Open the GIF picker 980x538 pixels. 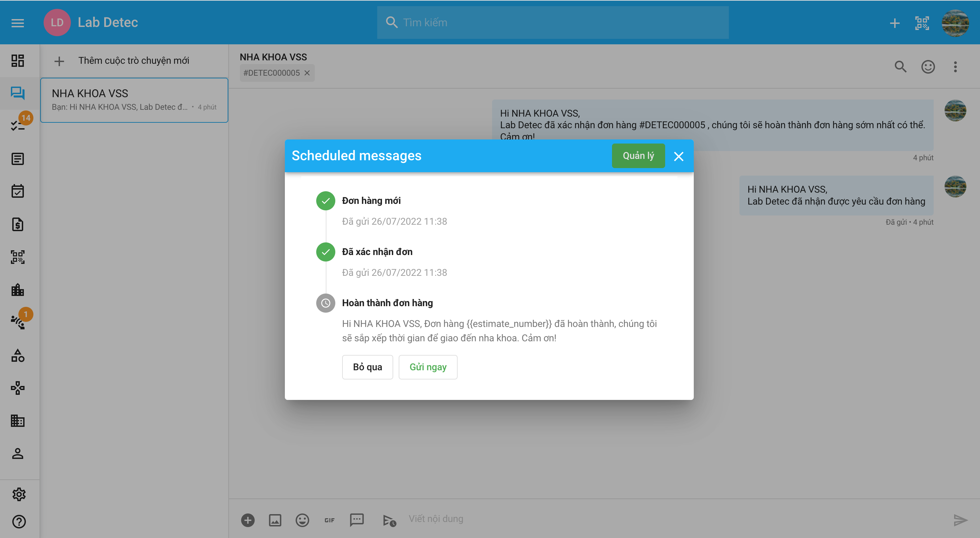pyautogui.click(x=330, y=520)
